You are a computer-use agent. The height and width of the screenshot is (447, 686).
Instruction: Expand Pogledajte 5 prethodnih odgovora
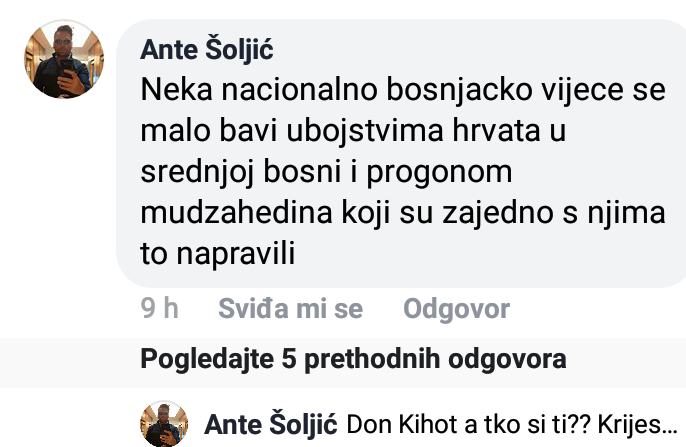tap(353, 360)
